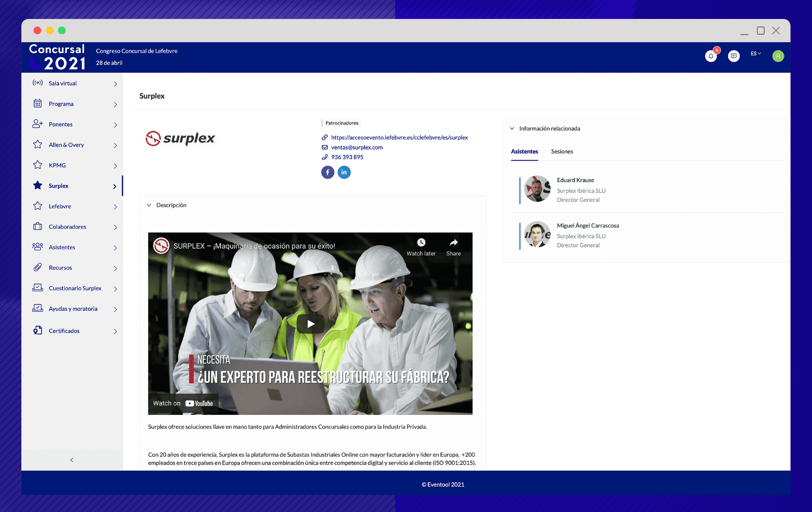The width and height of the screenshot is (812, 512).
Task: Click the Certificados document icon
Action: (37, 330)
